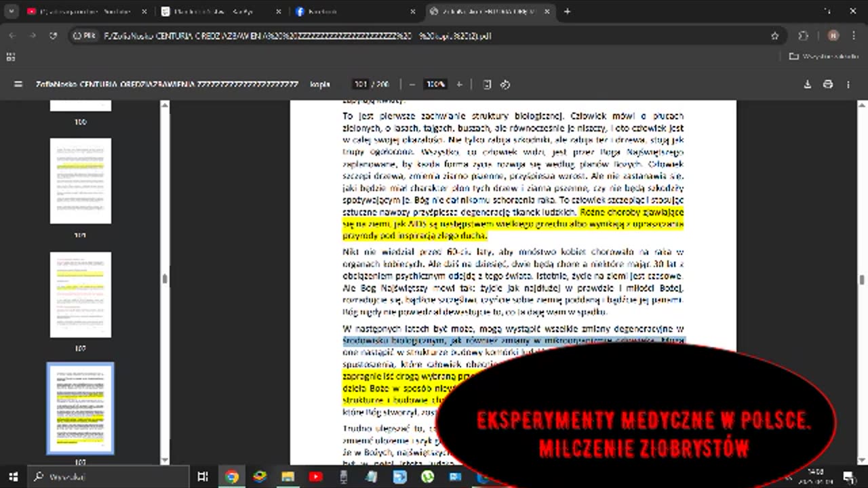Click the Windows taskbar search box
The width and height of the screenshot is (868, 488).
(x=108, y=476)
